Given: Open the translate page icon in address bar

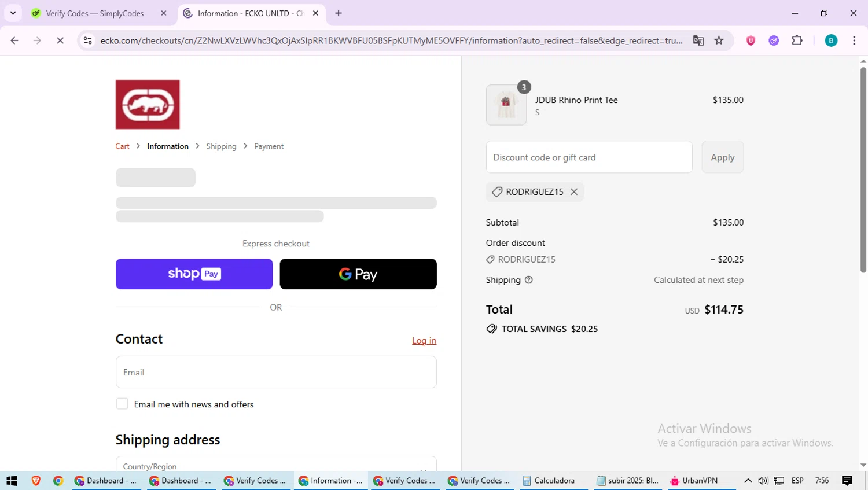Looking at the screenshot, I should [x=698, y=40].
